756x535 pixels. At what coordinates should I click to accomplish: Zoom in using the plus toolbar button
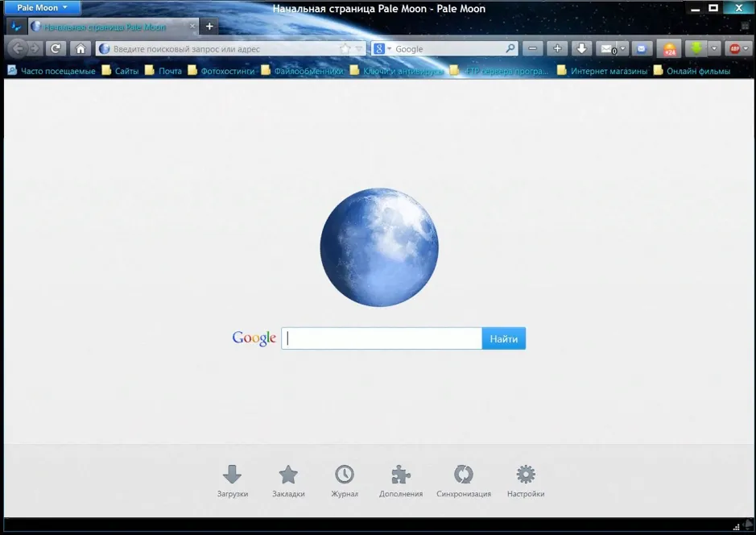pyautogui.click(x=557, y=48)
